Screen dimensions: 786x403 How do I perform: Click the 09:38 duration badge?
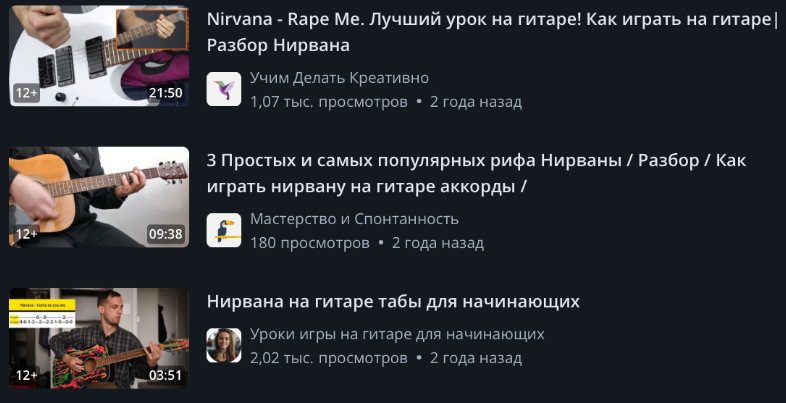pos(165,234)
